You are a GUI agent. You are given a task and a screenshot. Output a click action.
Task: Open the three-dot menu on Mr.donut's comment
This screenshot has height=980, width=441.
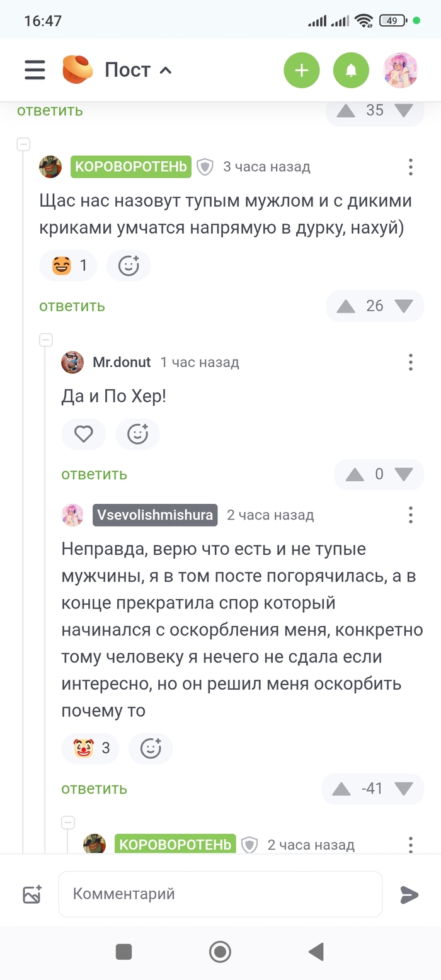pos(410,362)
